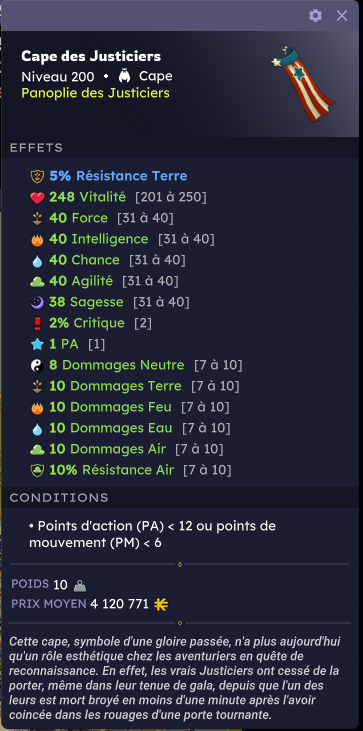Click the Critique exclamation icon
The image size is (363, 731).
pos(37,324)
